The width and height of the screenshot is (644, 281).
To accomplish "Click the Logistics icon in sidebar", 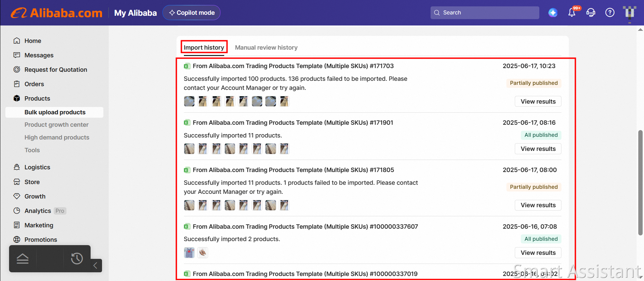I will (x=17, y=167).
